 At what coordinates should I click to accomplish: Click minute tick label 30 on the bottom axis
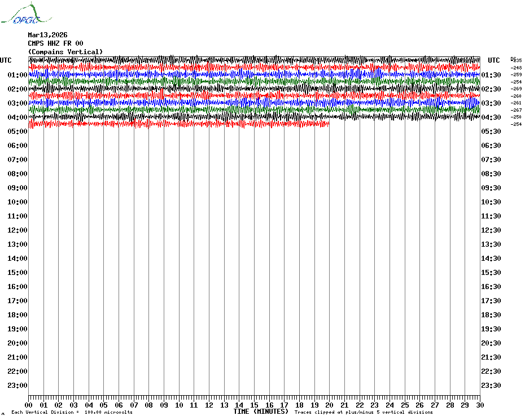(480, 405)
